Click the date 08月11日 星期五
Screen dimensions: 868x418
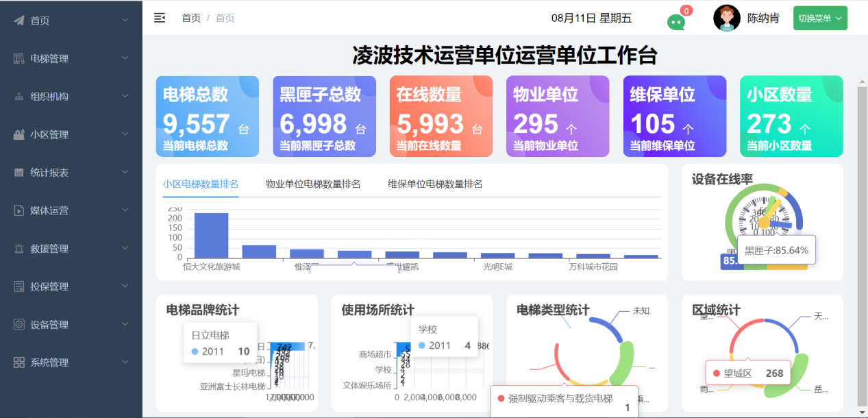coord(591,19)
